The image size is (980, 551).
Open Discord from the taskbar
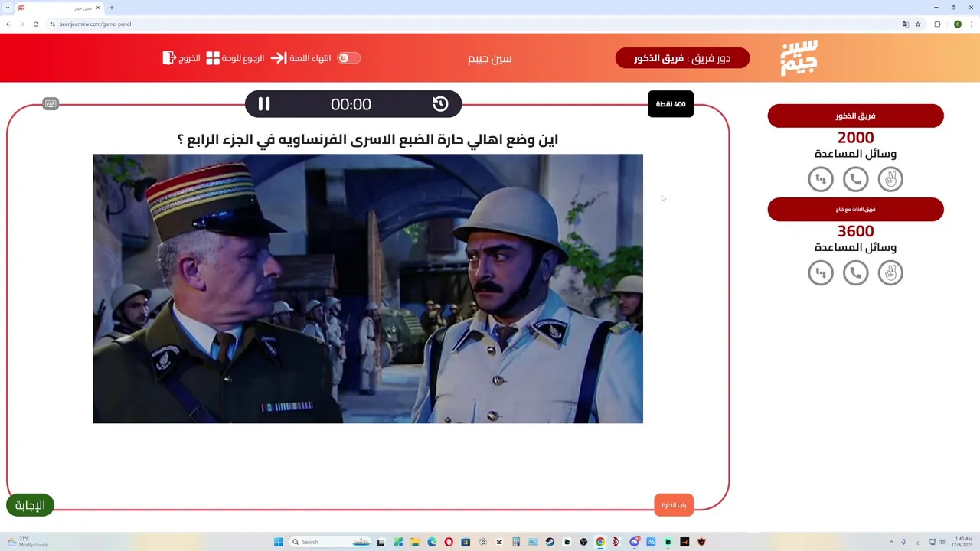[x=634, y=542]
